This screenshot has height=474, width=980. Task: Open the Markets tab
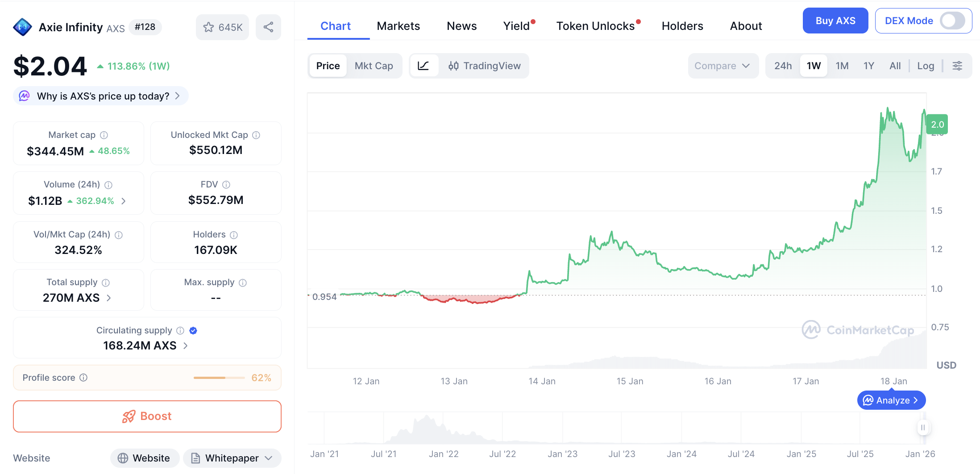point(398,26)
